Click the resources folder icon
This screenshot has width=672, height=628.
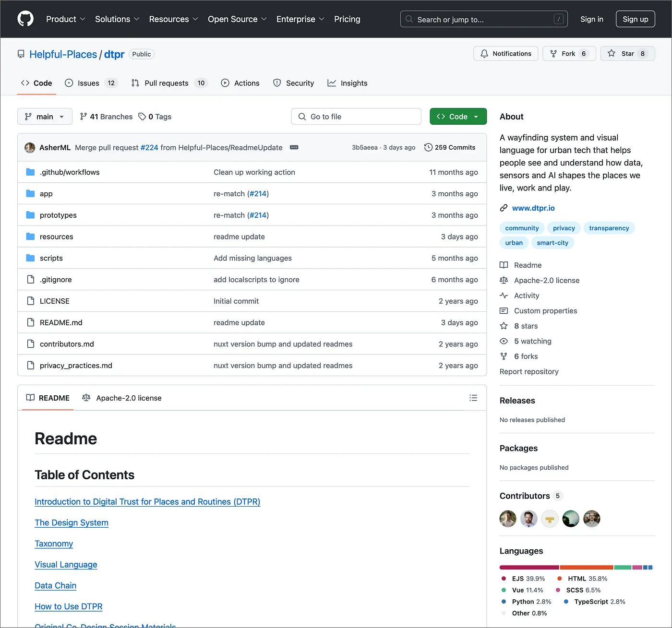pos(31,237)
